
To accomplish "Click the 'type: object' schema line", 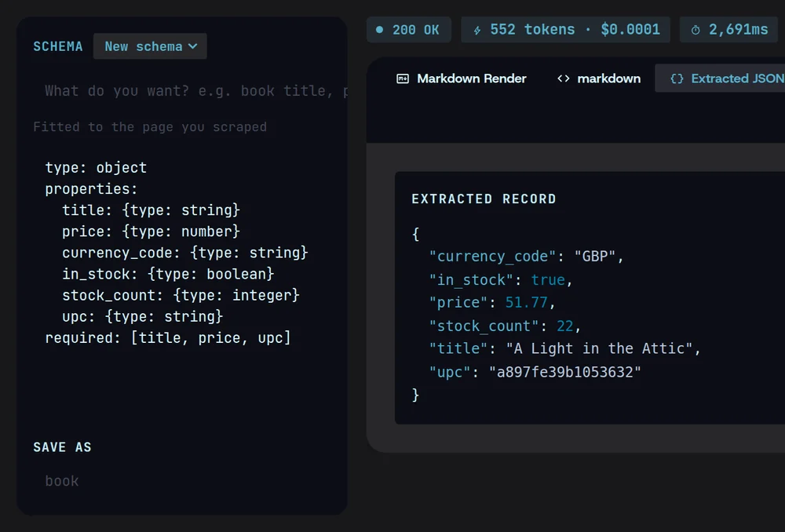I will point(96,168).
